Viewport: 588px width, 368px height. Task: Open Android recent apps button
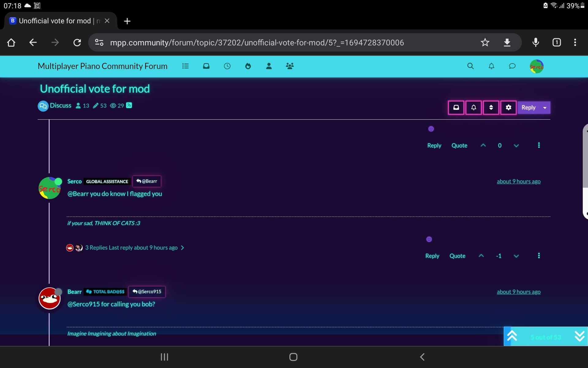164,357
